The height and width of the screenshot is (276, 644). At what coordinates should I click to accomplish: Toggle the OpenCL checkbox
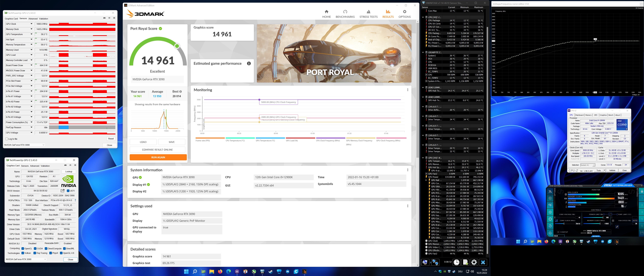[23, 249]
